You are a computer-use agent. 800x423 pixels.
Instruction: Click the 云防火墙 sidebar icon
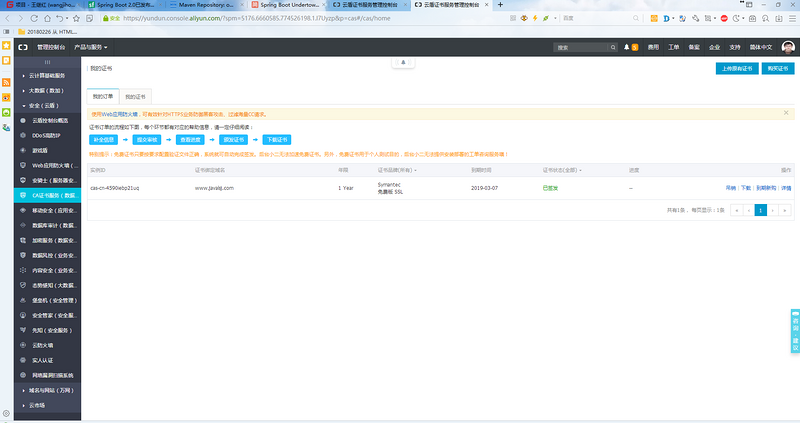[x=23, y=345]
